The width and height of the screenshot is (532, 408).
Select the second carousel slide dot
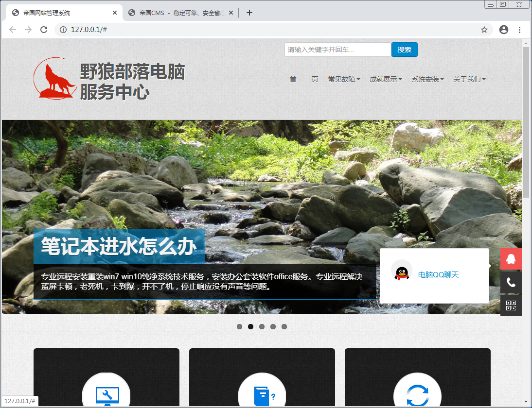point(251,327)
